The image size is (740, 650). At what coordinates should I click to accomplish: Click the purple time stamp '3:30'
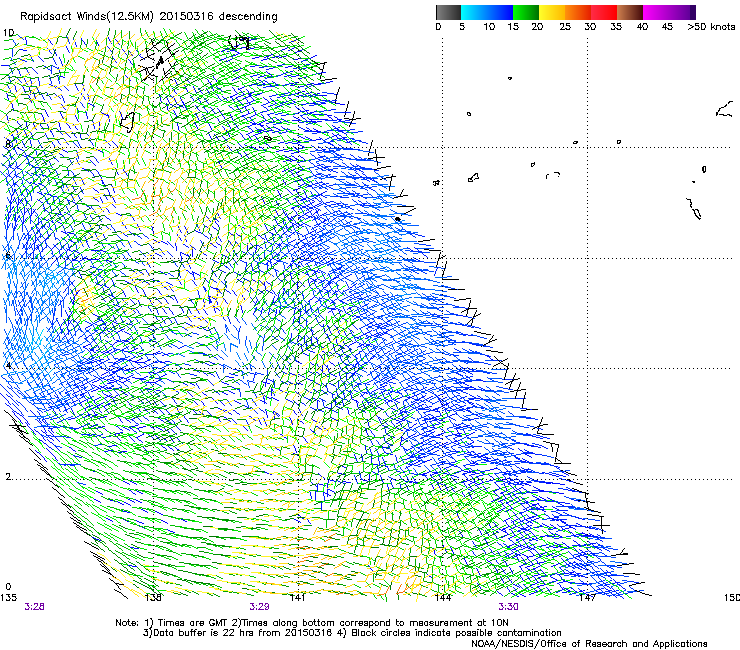tap(508, 607)
